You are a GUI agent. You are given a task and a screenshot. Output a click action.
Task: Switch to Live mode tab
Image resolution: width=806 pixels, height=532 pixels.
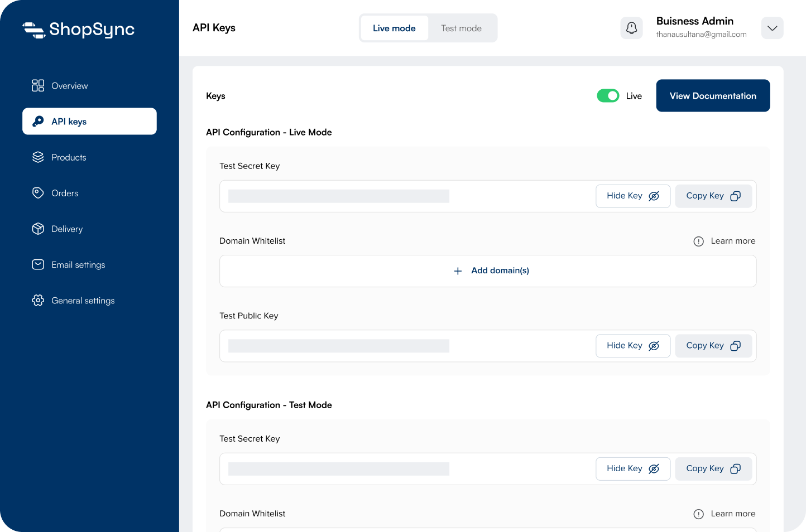pyautogui.click(x=394, y=28)
